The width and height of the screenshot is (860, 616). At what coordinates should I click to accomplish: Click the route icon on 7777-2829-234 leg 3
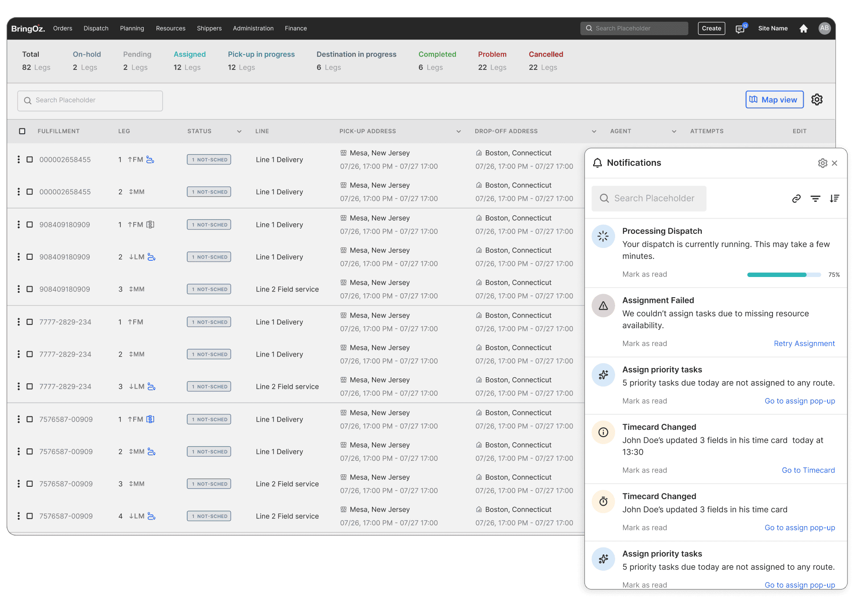point(152,386)
